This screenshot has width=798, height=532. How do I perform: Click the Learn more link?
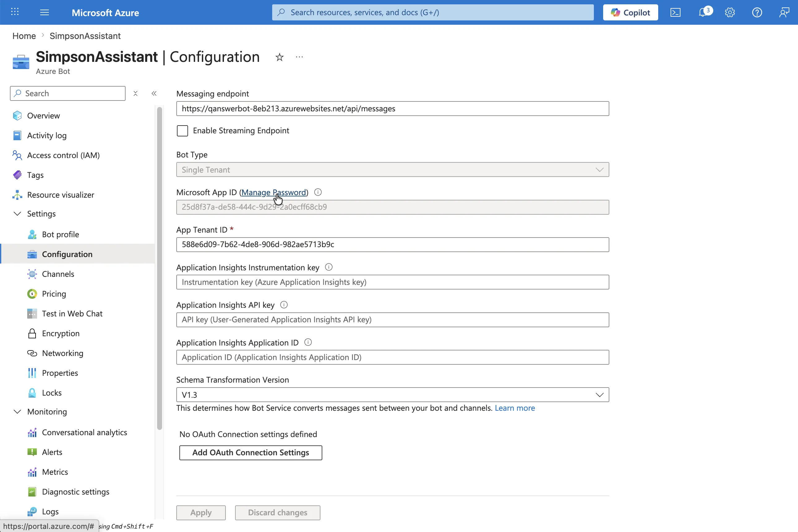(515, 408)
